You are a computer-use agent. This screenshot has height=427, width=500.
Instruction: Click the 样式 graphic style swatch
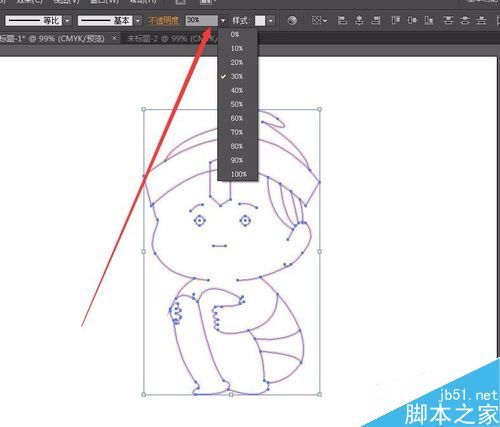pyautogui.click(x=260, y=21)
